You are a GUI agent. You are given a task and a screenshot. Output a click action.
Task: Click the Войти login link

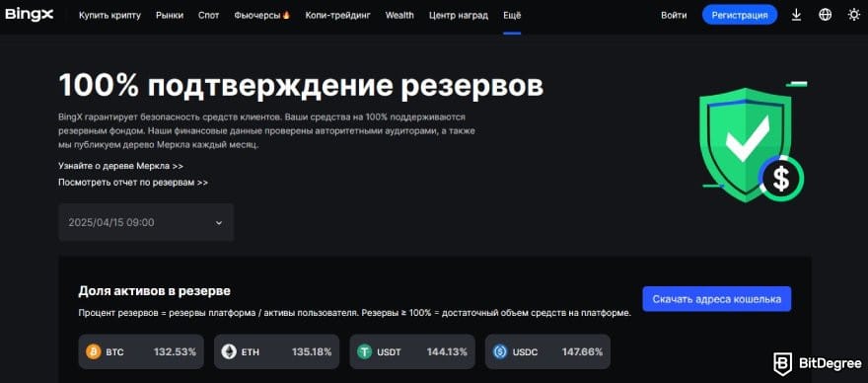pos(674,16)
